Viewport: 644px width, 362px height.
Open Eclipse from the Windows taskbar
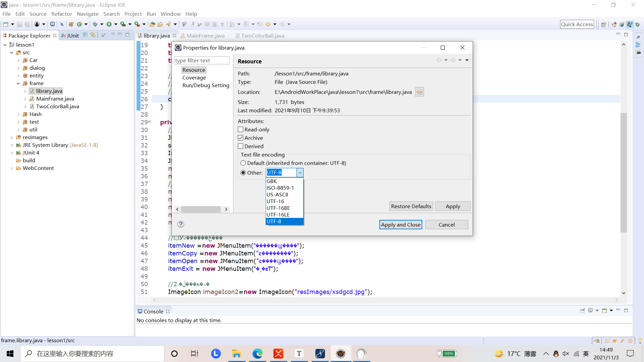tap(340, 353)
